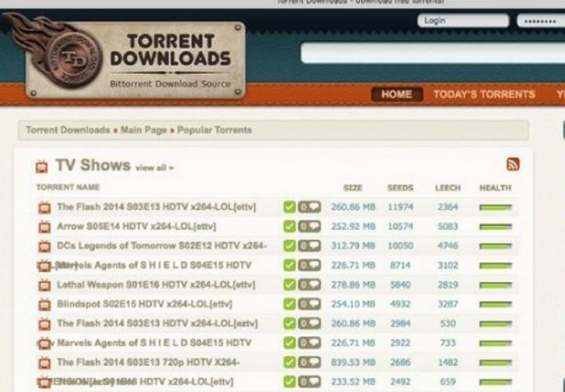Switch to TODAY'S TORRENTS tab
Screen dimensions: 565x392
pyautogui.click(x=483, y=94)
